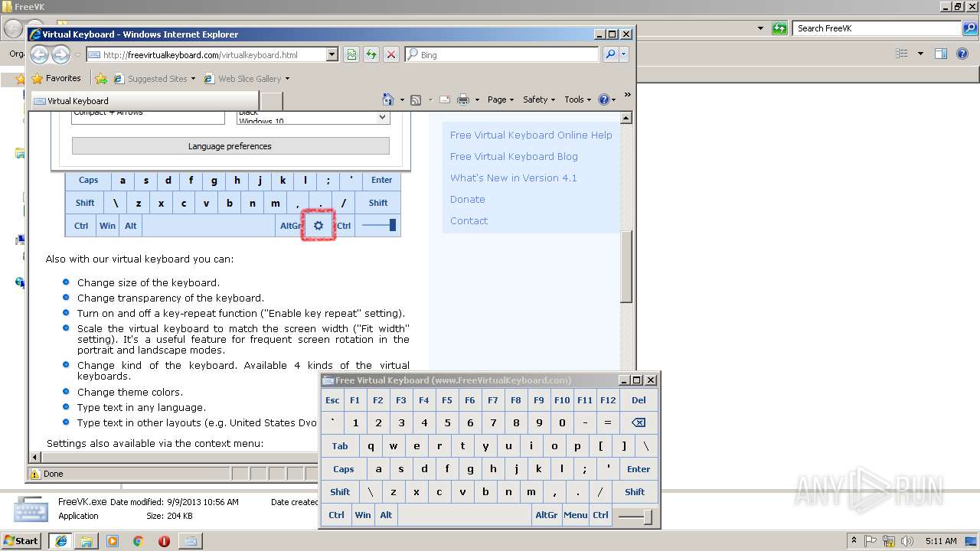The width and height of the screenshot is (980, 551).
Task: Open the volume tray icon
Action: click(906, 541)
